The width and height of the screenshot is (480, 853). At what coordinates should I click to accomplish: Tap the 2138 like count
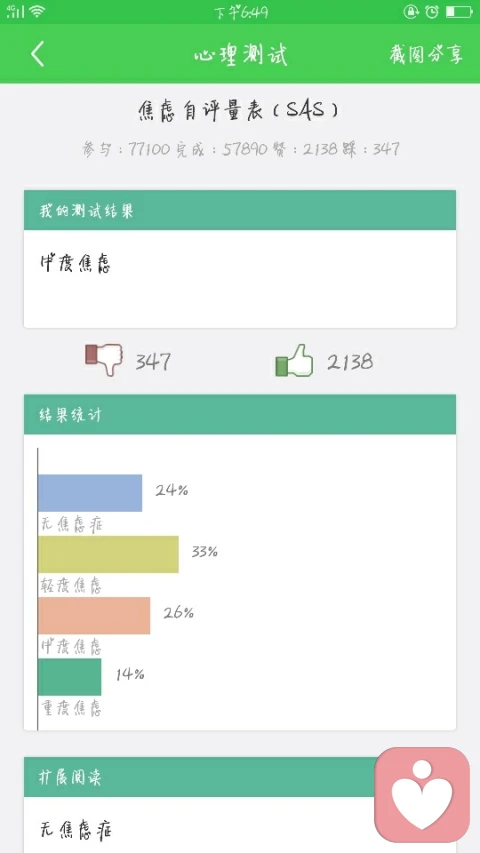click(350, 361)
